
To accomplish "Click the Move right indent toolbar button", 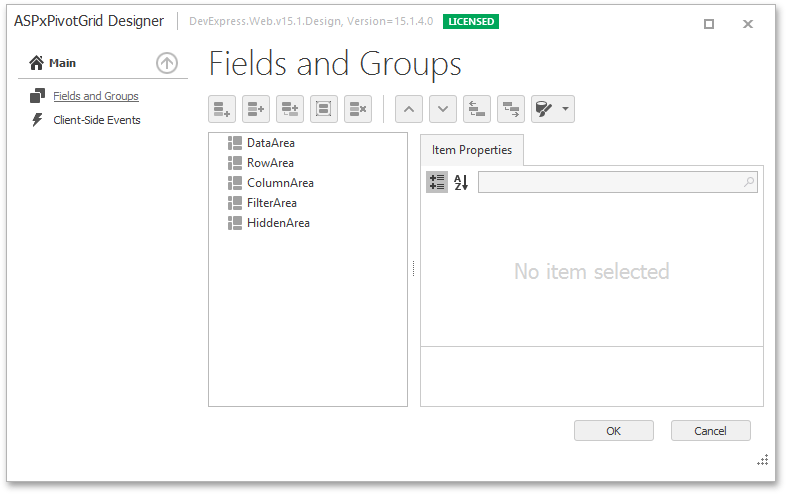I will tap(511, 109).
